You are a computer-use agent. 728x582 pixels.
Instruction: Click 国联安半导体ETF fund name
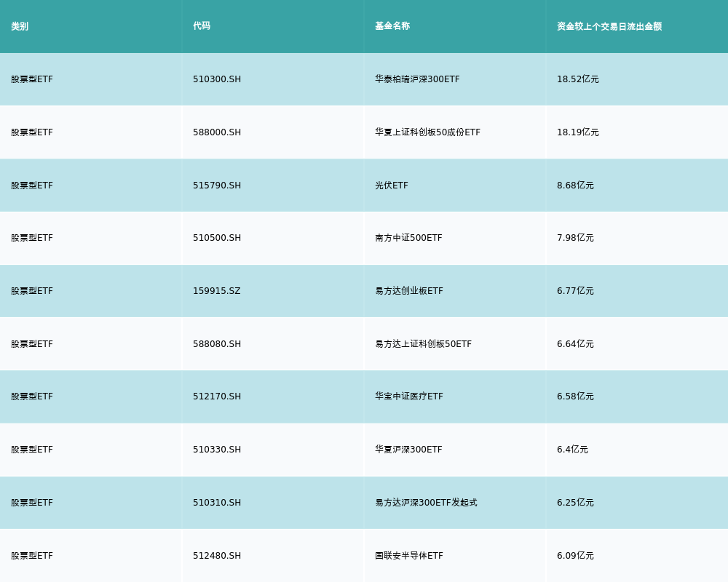pos(409,556)
